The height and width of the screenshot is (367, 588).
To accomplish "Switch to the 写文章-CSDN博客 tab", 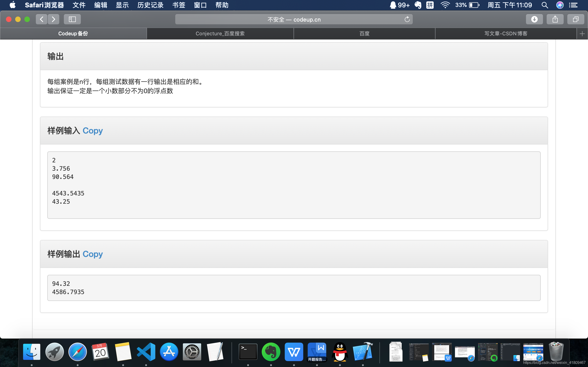I will (505, 33).
